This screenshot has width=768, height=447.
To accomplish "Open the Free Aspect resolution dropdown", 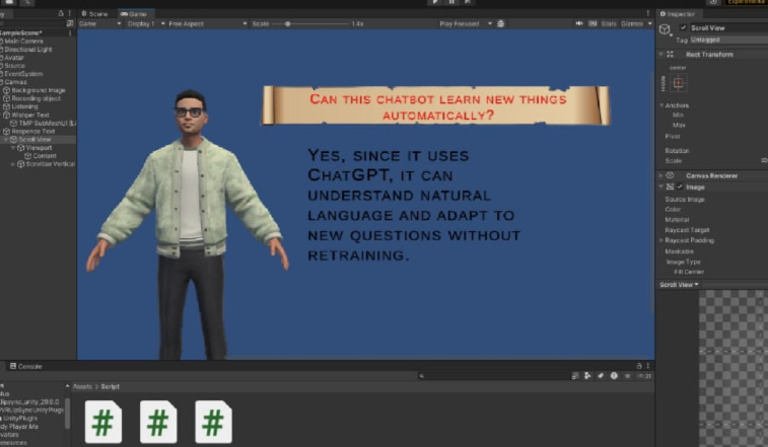I will coord(204,24).
